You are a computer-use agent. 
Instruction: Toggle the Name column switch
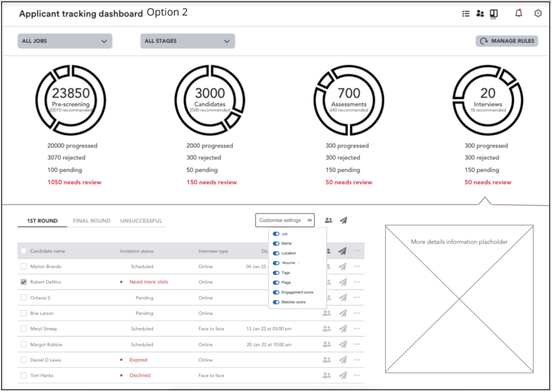tap(276, 243)
